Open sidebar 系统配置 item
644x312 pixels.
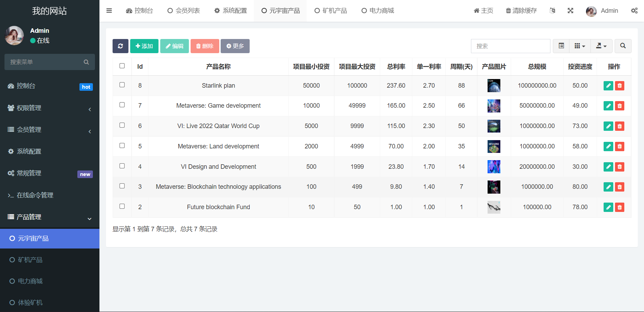[x=50, y=152]
